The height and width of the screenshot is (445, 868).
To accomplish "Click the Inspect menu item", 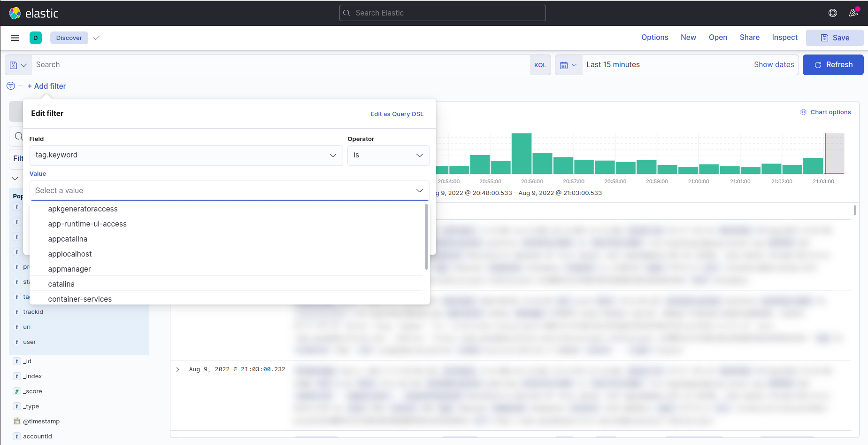I will 784,38.
